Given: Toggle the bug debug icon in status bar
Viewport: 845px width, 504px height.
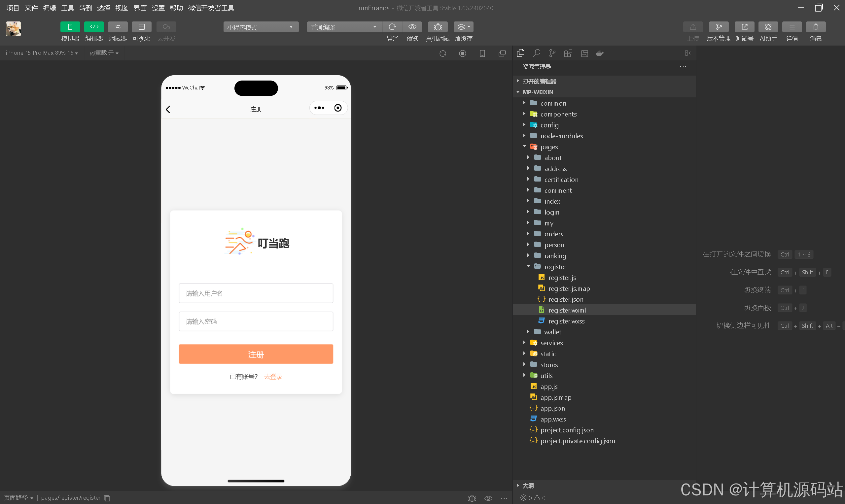Looking at the screenshot, I should tap(472, 498).
